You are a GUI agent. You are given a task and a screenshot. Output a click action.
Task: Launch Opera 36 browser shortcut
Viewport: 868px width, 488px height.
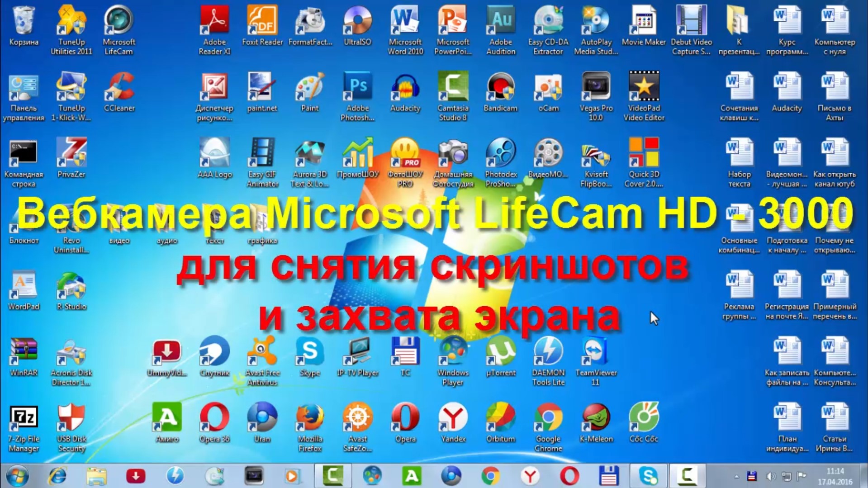pos(214,423)
